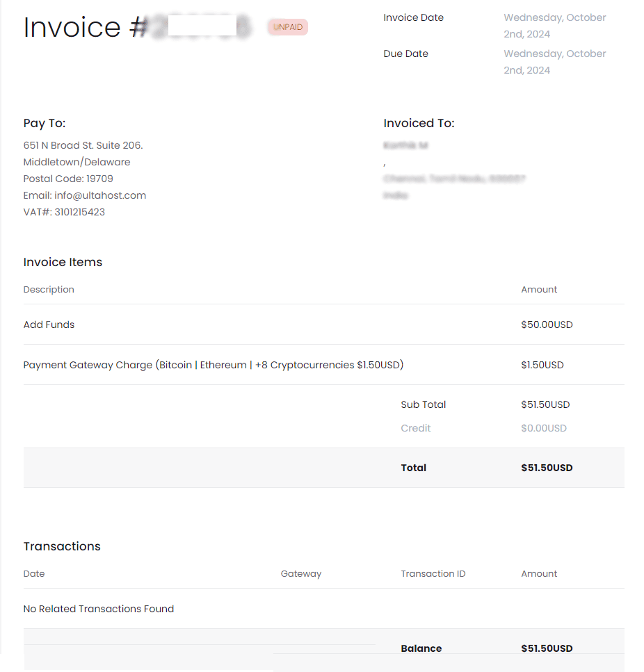644x672 pixels.
Task: Click the info@ultahost.com email line
Action: pyautogui.click(x=84, y=195)
